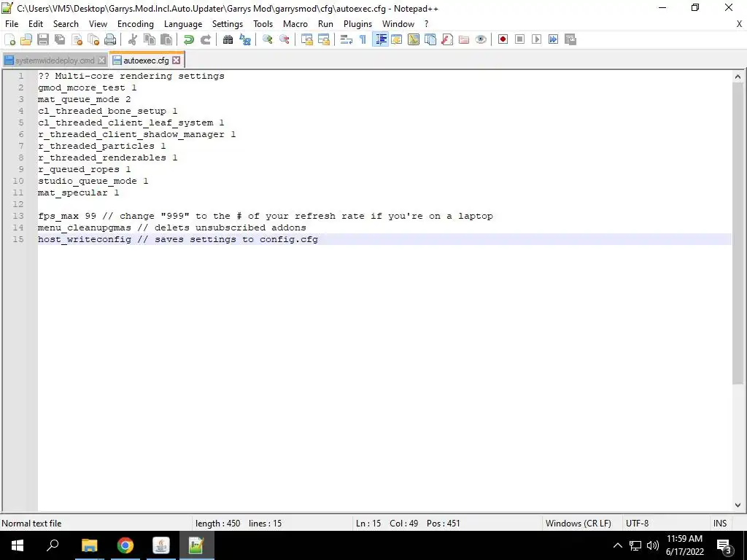Open the Language menu
The width and height of the screenshot is (747, 560).
click(183, 24)
